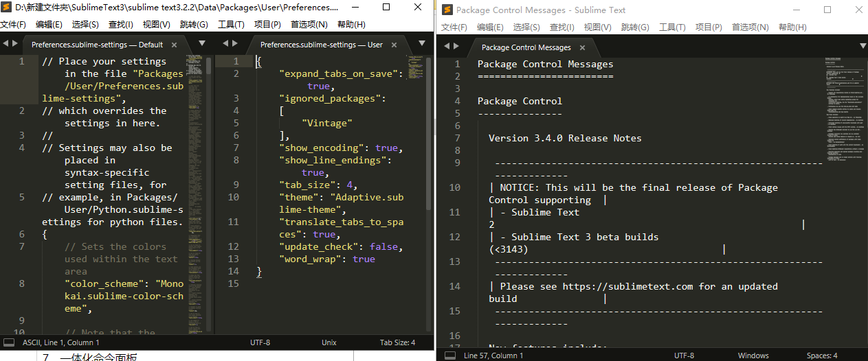Viewport: 868px width, 361px height.
Task: Change Unix line endings in left window status bar
Action: pos(329,342)
